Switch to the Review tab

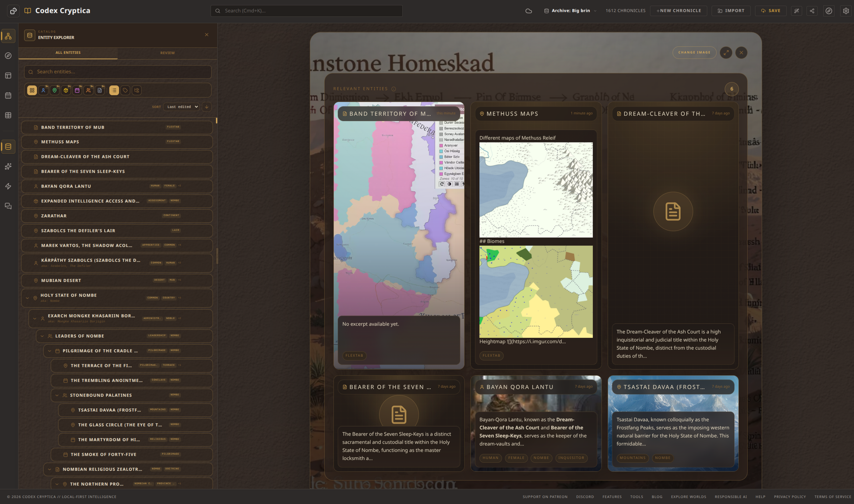point(168,53)
